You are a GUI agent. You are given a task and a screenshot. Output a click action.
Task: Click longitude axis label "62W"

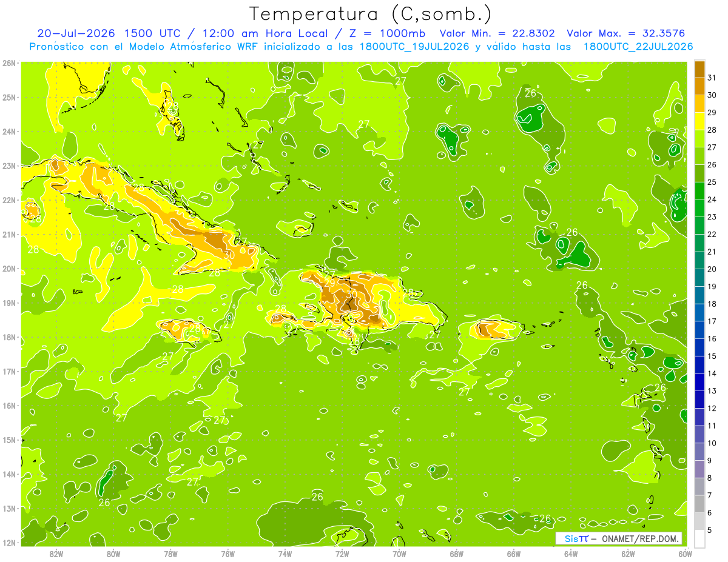point(628,554)
